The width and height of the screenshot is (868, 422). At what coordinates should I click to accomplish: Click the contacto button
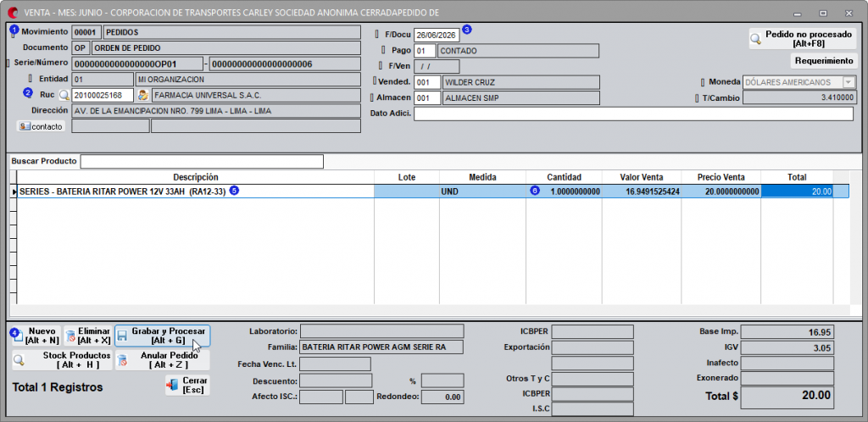pyautogui.click(x=42, y=126)
